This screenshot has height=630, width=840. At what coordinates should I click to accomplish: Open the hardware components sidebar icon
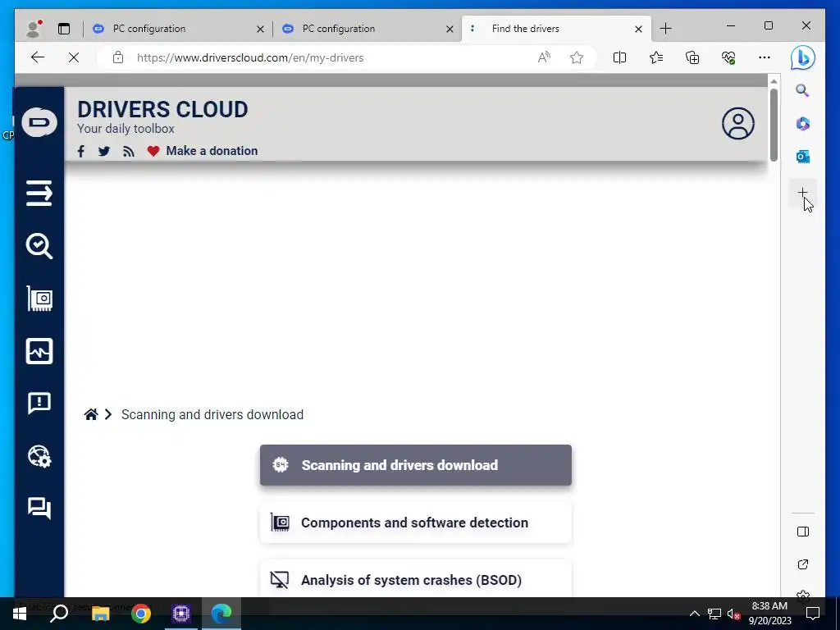click(39, 299)
